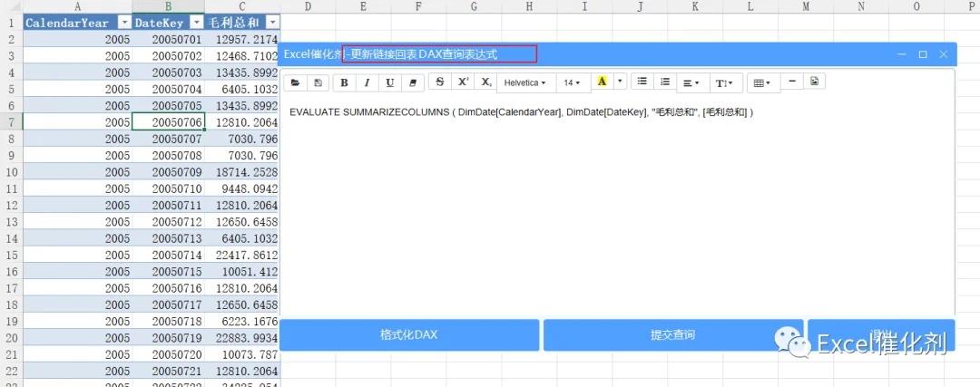Select row 7 header

click(11, 121)
